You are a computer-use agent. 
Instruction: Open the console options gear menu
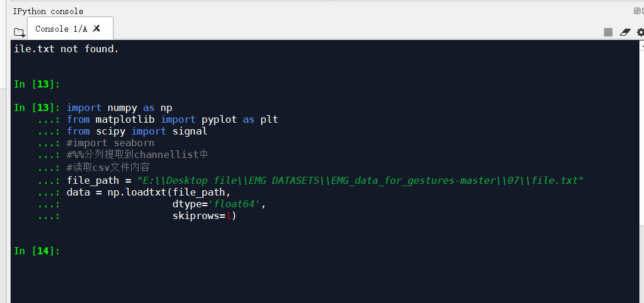point(640,32)
